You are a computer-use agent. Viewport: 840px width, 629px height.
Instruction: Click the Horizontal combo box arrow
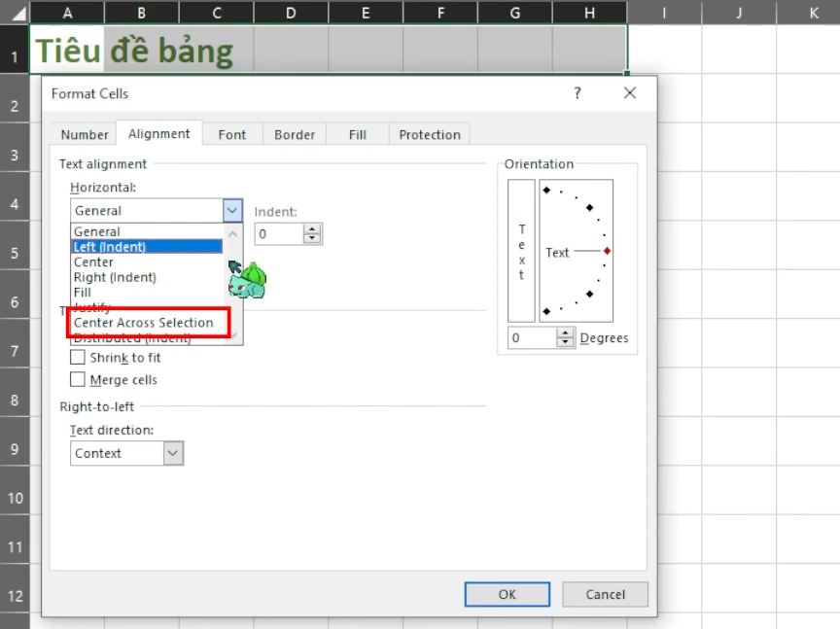231,210
